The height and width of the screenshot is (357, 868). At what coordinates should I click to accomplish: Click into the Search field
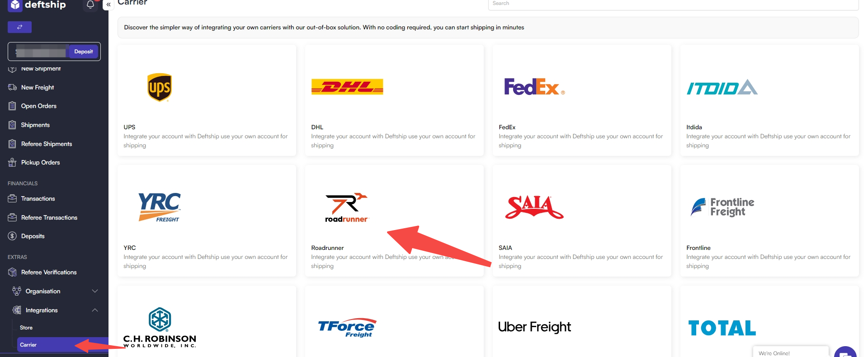point(673,4)
